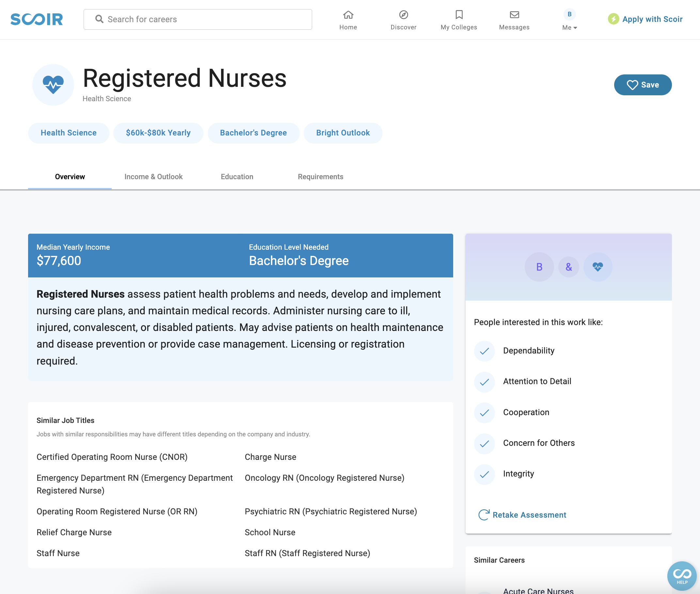700x594 pixels.
Task: Click the Integrity label
Action: click(518, 474)
